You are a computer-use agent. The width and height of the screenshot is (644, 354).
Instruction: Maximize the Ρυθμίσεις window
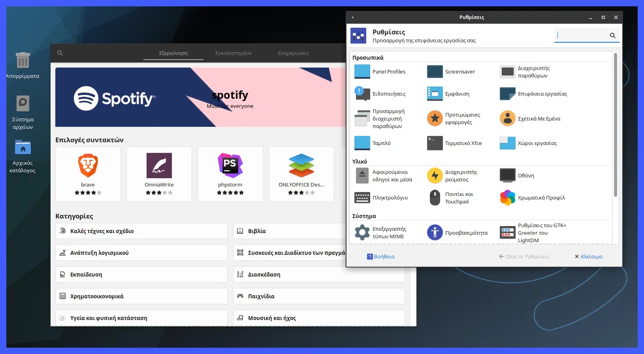tap(603, 17)
